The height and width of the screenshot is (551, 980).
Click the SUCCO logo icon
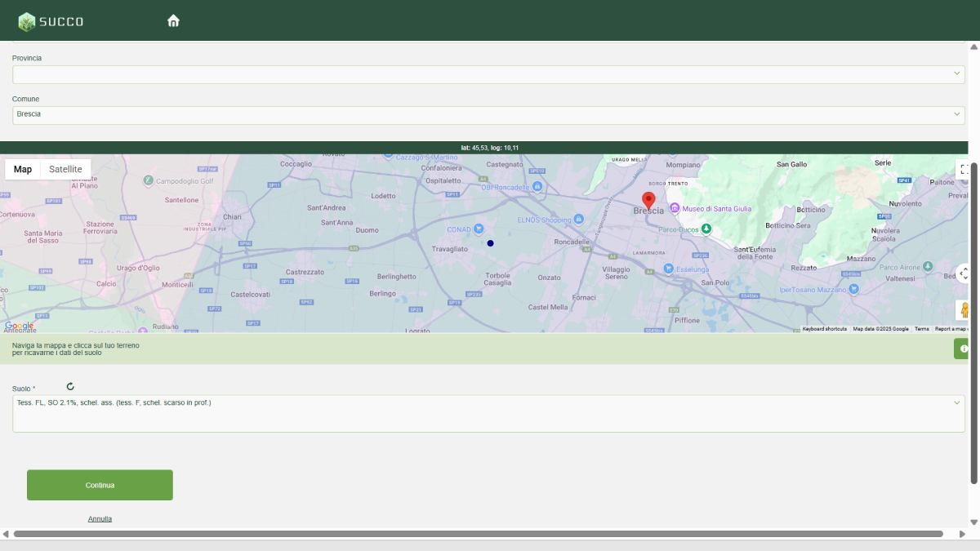(29, 20)
